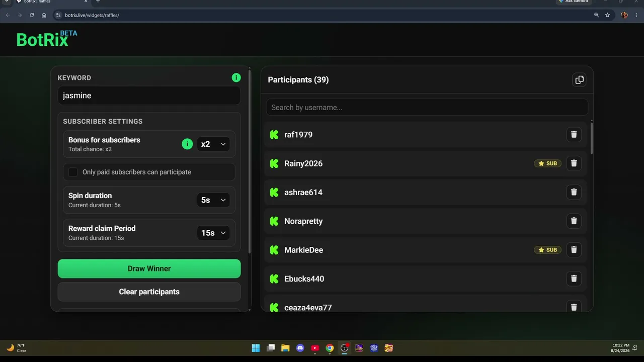The width and height of the screenshot is (644, 362).
Task: Delete MarkieDee from the raffle
Action: click(x=574, y=249)
